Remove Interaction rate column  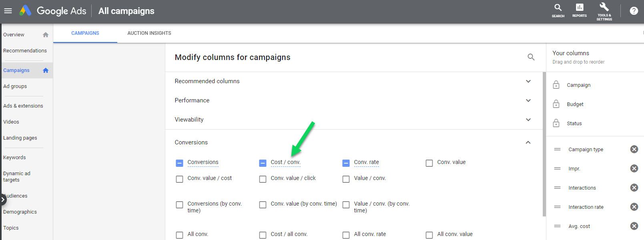[634, 207]
